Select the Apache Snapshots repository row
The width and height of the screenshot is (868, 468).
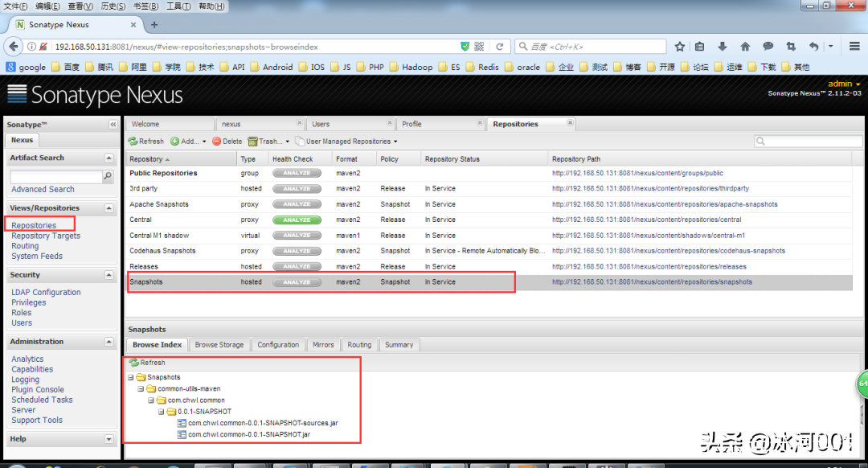(x=489, y=204)
